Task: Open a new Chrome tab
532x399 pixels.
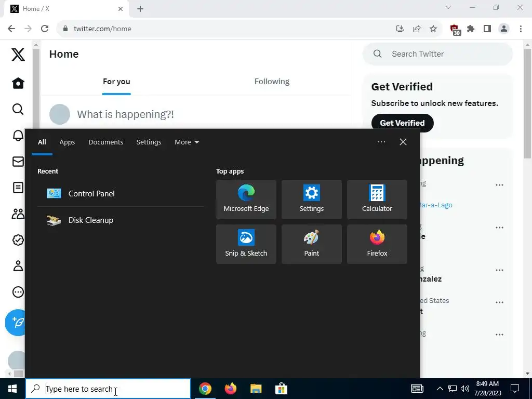Action: [140, 9]
